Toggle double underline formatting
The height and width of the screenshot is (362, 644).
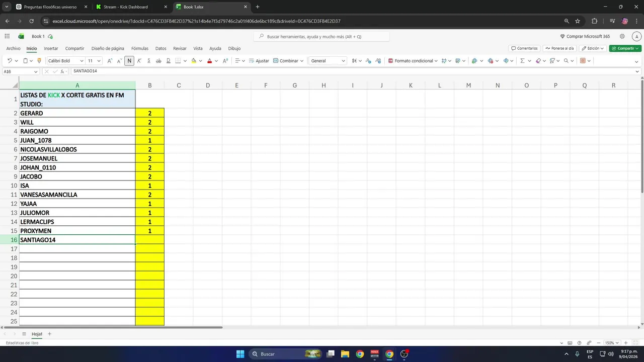(x=169, y=61)
